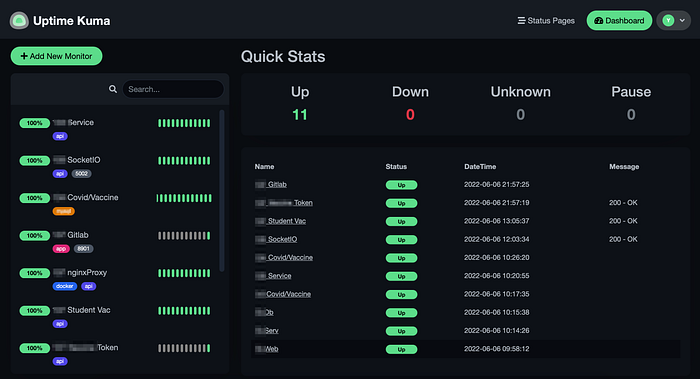Click the orange mysql tag under Covid/Vaccine
The height and width of the screenshot is (379, 700).
(64, 211)
